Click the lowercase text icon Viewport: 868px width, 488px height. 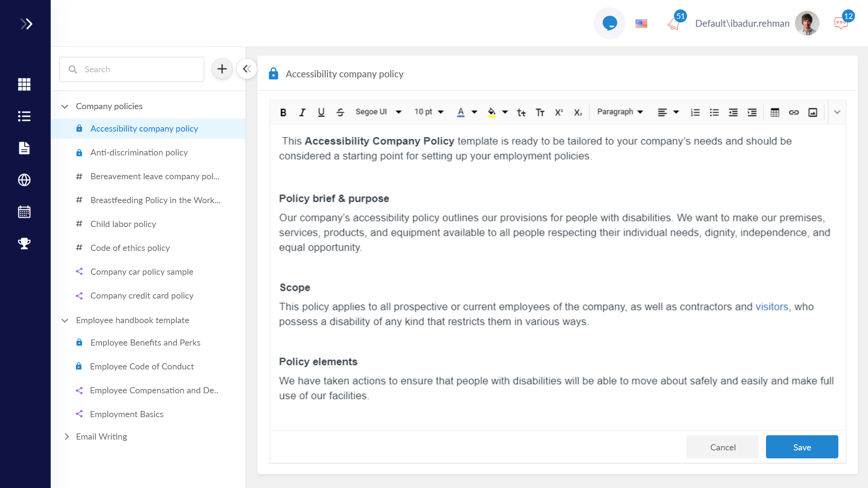click(x=521, y=112)
